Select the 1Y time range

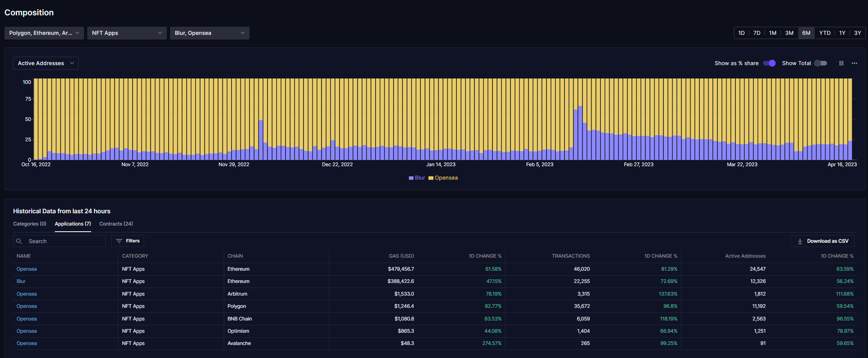(842, 33)
